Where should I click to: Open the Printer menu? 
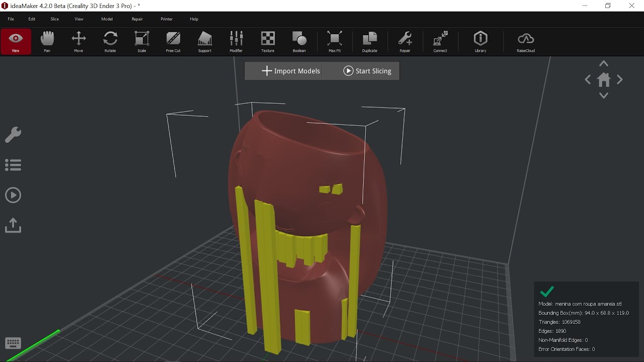(167, 19)
